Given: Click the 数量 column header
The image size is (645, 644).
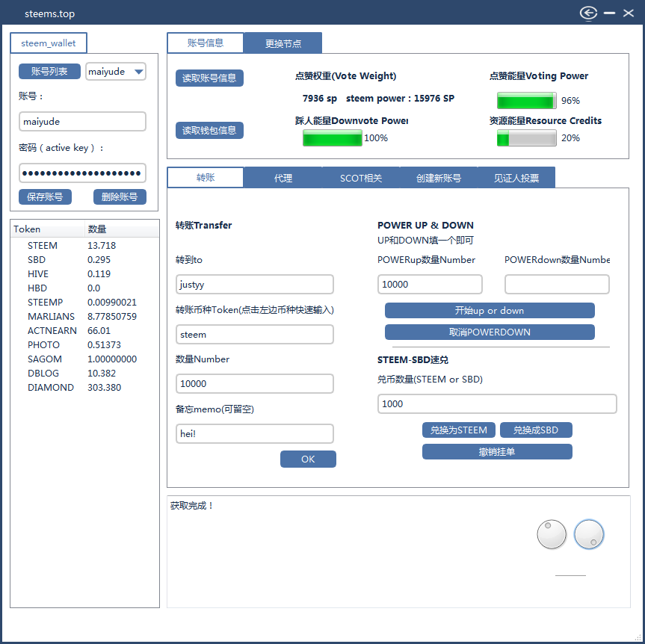Looking at the screenshot, I should 122,229.
